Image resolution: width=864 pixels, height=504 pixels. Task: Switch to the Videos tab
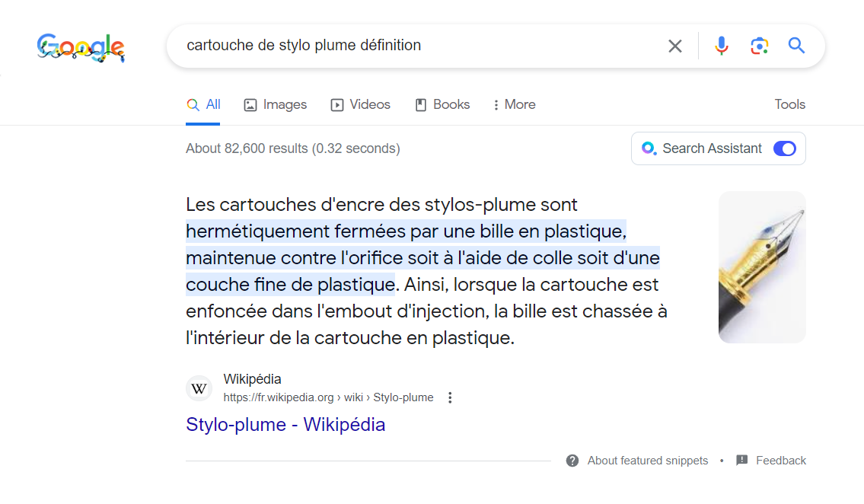[x=360, y=105]
